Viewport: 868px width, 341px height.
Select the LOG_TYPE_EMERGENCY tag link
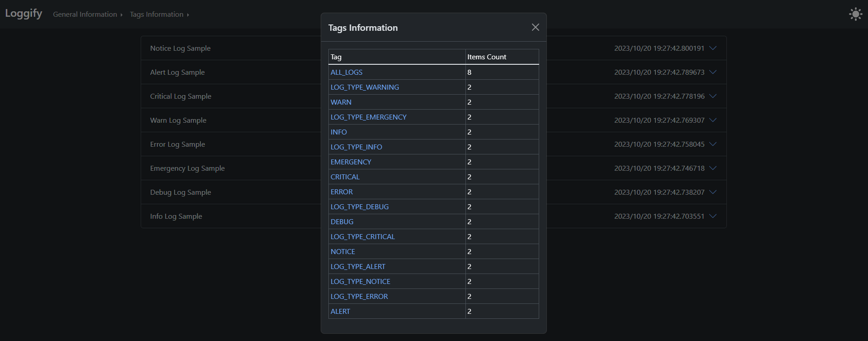tap(368, 117)
